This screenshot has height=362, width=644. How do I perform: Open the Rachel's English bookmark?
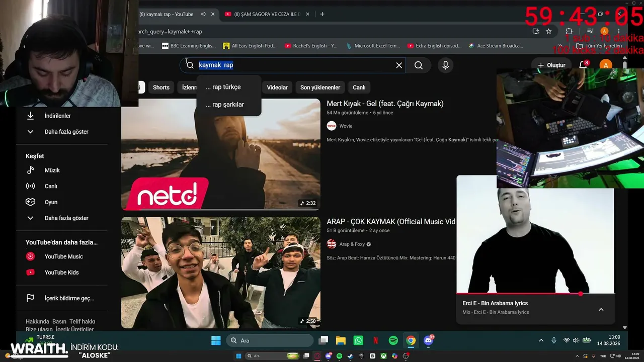311,46
